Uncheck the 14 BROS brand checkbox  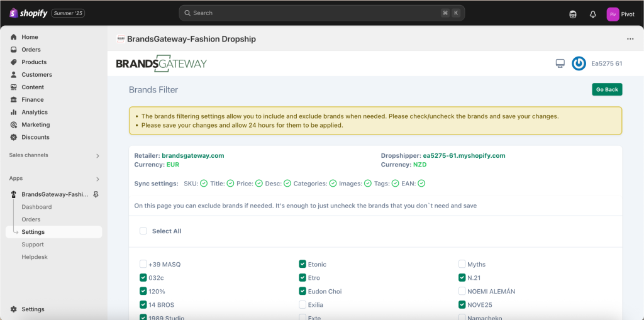(x=143, y=305)
